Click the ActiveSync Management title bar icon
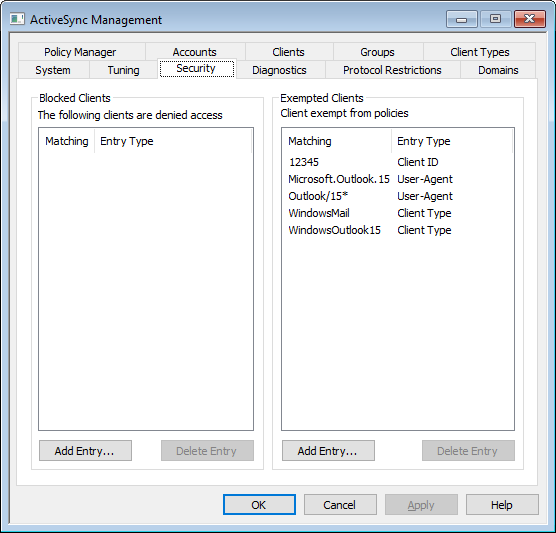 pyautogui.click(x=17, y=19)
